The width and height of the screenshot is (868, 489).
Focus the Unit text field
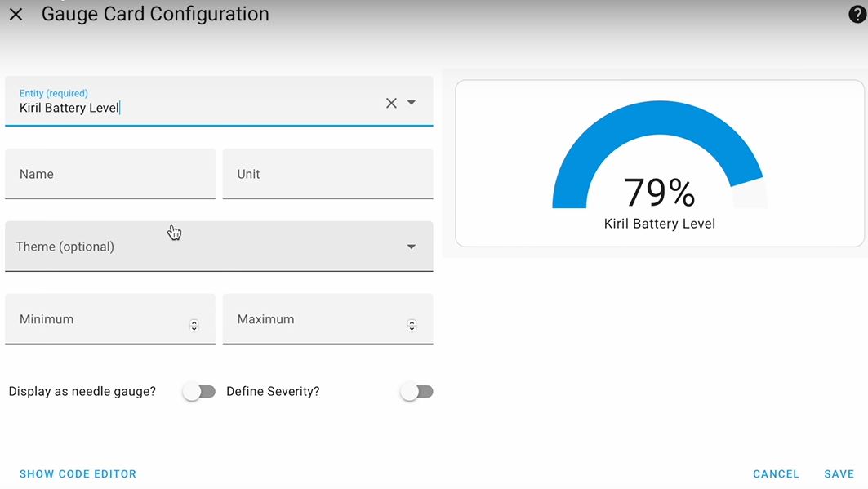coord(327,174)
